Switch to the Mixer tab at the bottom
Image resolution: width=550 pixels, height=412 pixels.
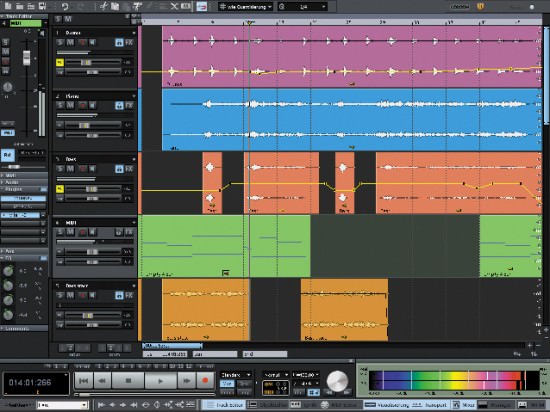click(463, 405)
